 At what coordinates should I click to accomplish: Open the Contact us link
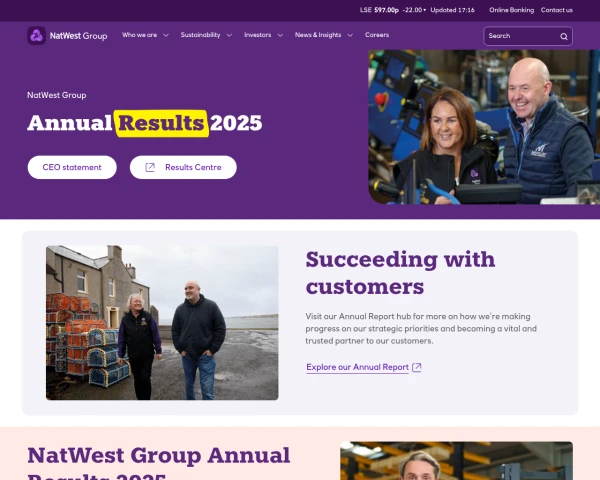click(557, 10)
